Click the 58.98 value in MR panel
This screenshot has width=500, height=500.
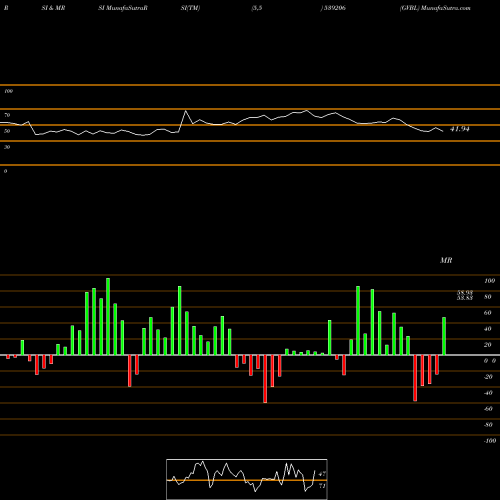465,293
